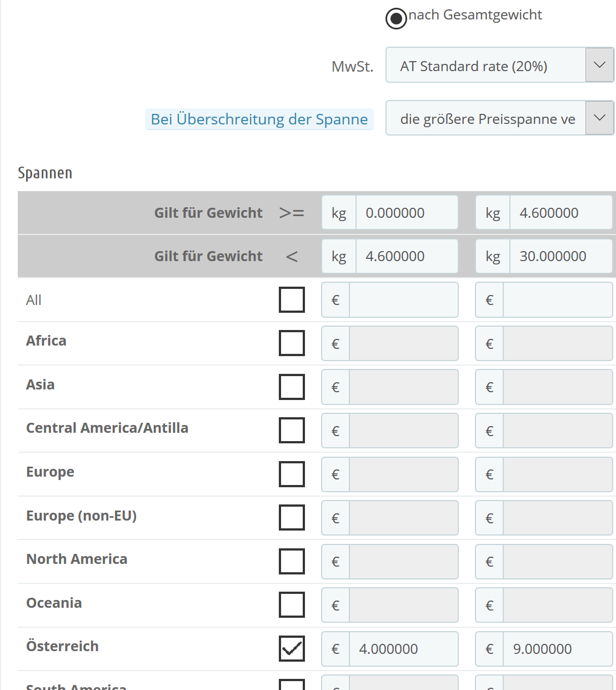Image resolution: width=616 pixels, height=690 pixels.
Task: Select the Oceania zone checkbox
Action: point(292,605)
